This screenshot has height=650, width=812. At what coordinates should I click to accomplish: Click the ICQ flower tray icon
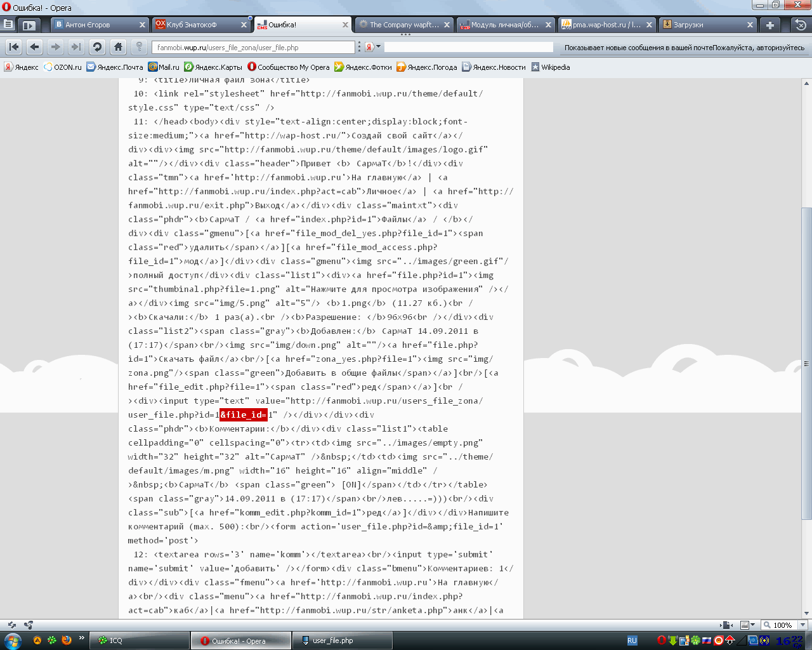[696, 640]
